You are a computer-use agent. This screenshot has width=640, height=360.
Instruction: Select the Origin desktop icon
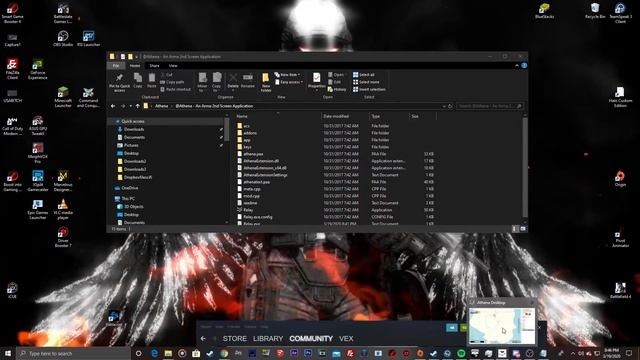pos(620,178)
